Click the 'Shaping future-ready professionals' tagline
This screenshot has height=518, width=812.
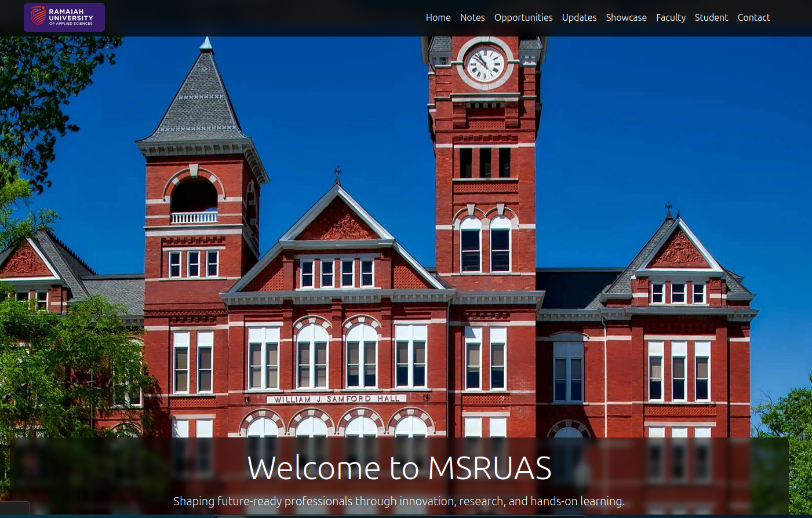click(399, 501)
